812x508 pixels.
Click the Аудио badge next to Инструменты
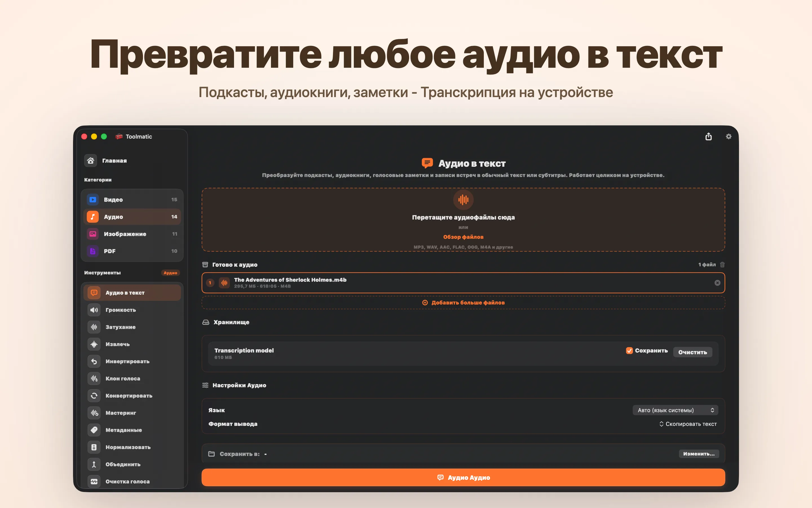(x=171, y=273)
